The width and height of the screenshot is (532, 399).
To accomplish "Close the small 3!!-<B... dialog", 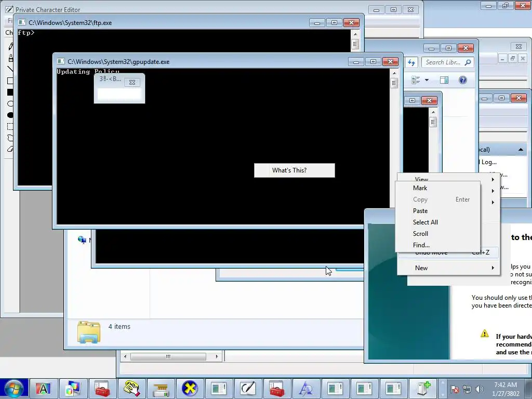I will tap(132, 82).
